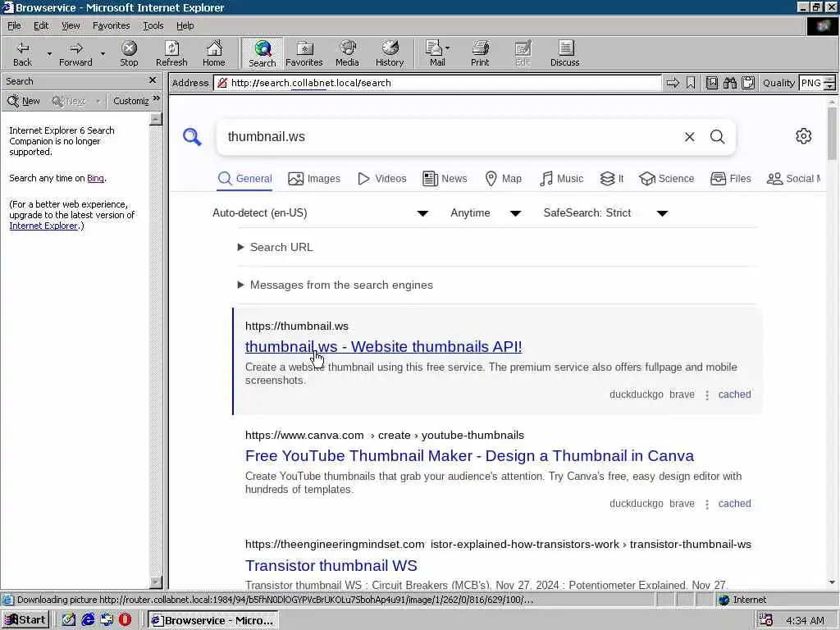Click the framed picture icon left of binoculars
The width and height of the screenshot is (840, 630).
[712, 83]
